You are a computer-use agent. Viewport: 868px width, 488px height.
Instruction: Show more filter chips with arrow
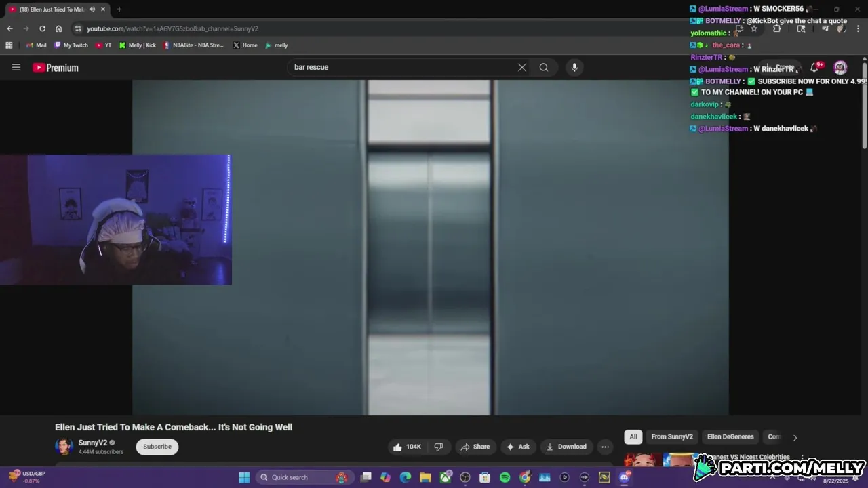click(x=795, y=437)
